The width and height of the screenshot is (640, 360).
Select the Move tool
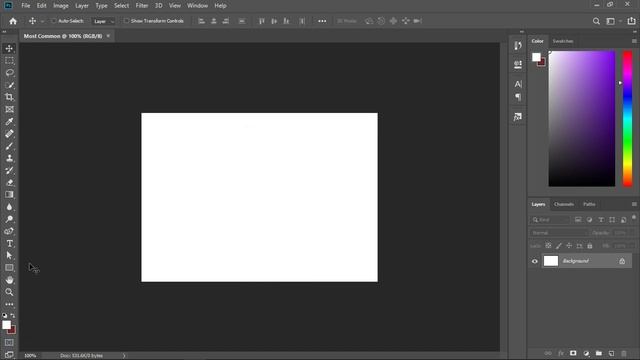pyautogui.click(x=9, y=48)
